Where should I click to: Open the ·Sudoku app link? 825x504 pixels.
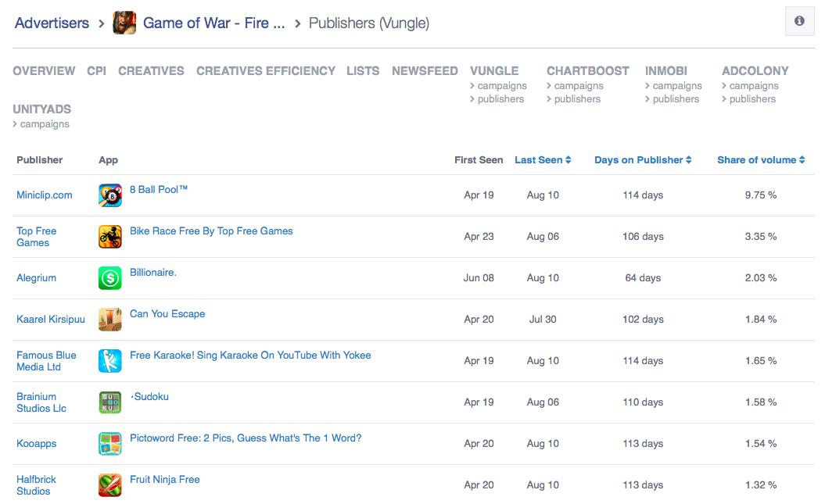pos(149,397)
